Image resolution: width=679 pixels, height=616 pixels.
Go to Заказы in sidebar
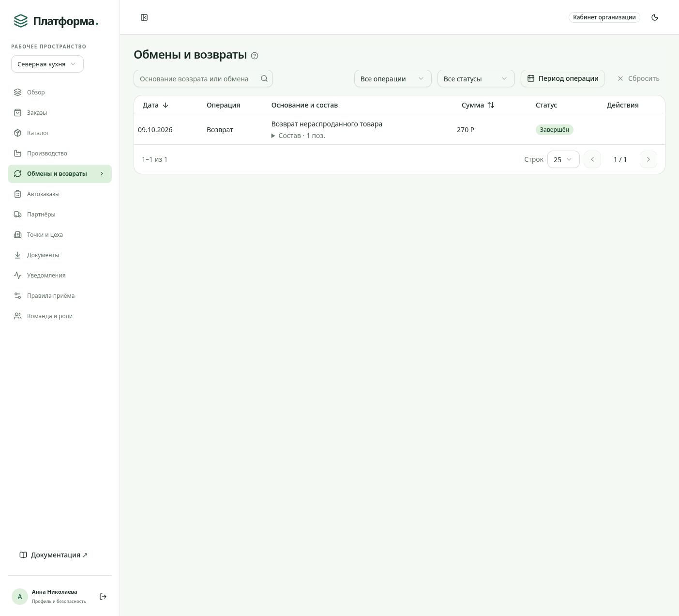[60, 113]
